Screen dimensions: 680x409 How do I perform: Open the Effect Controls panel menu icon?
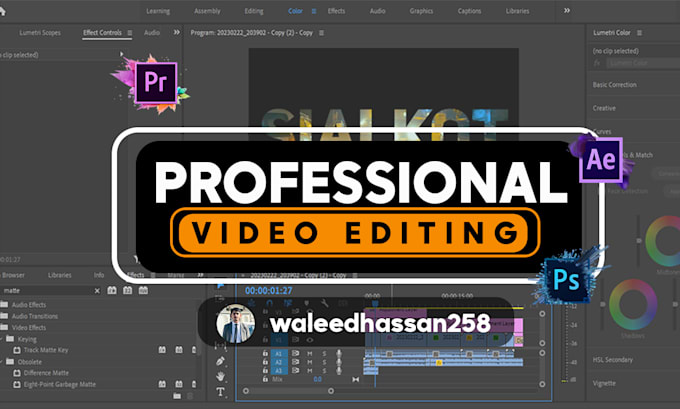point(129,33)
